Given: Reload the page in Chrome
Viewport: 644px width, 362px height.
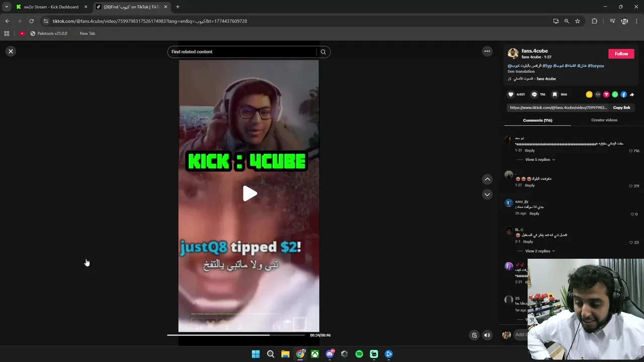Looking at the screenshot, I should [31, 21].
